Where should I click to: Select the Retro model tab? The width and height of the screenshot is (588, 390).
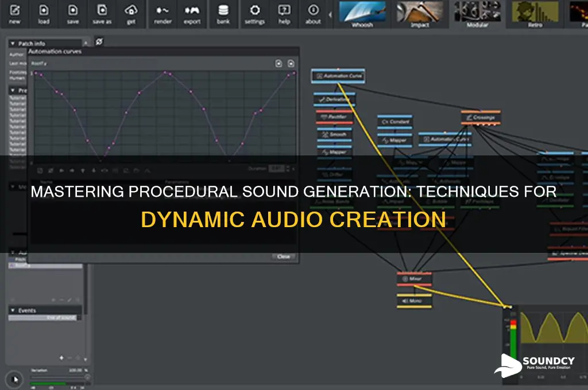(535, 14)
